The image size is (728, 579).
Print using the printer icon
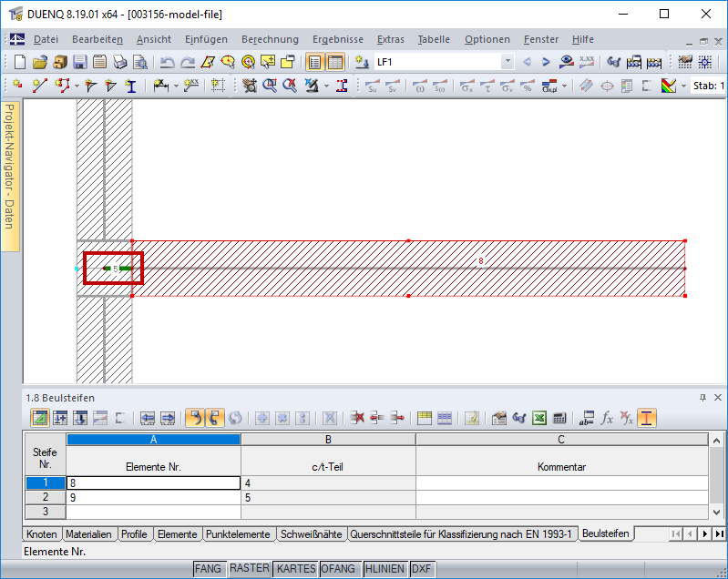pos(119,62)
